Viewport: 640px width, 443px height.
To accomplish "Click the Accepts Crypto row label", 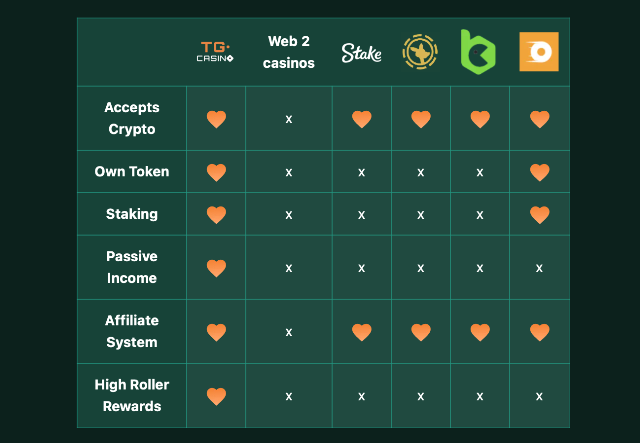I will coord(132,118).
